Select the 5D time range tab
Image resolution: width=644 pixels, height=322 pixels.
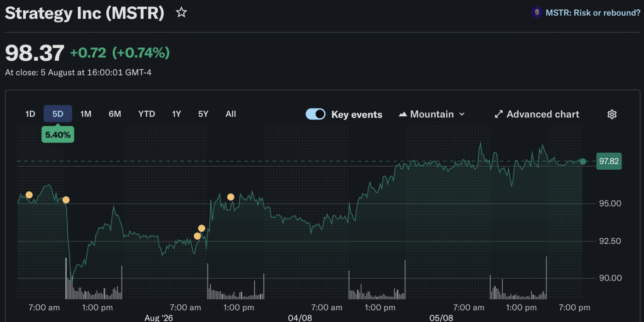[x=58, y=114]
